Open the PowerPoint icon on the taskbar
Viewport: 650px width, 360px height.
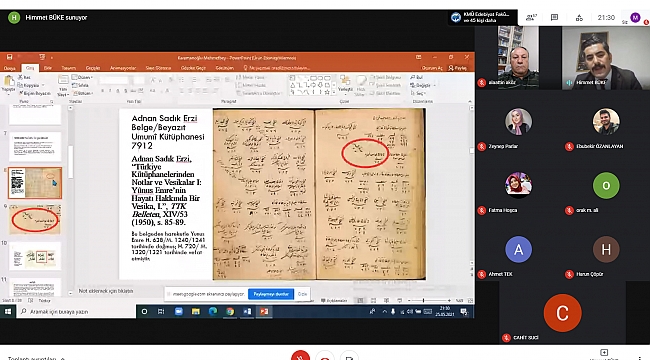(264, 311)
